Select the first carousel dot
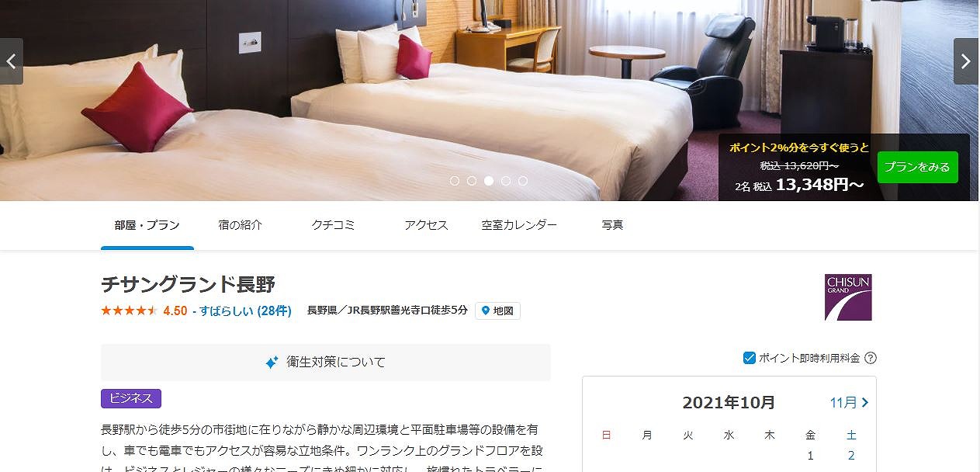 [455, 181]
